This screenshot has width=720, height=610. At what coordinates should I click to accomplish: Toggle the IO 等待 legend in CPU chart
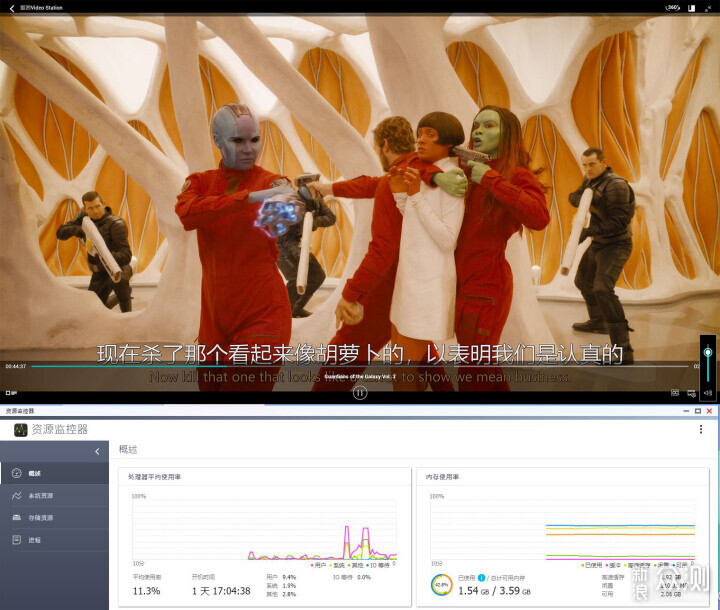[x=378, y=565]
